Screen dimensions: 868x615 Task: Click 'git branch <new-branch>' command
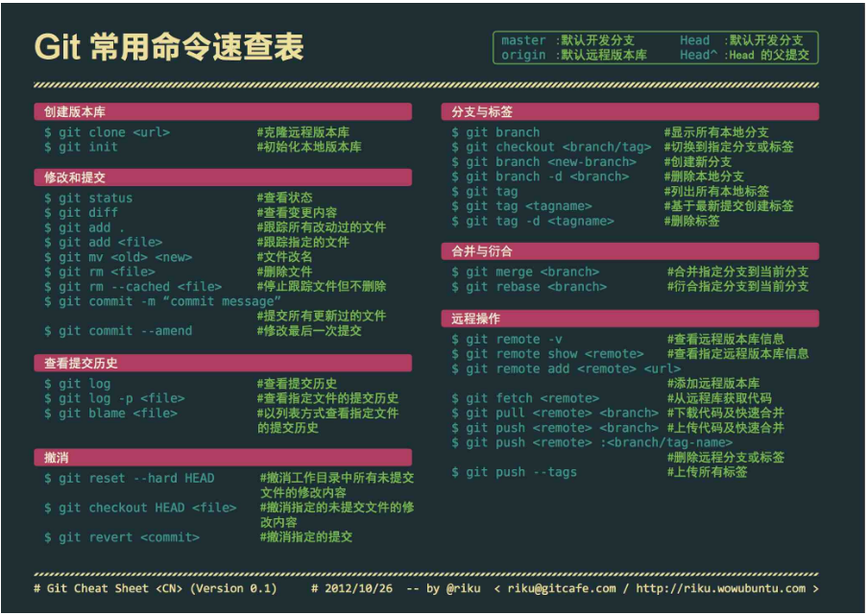543,162
